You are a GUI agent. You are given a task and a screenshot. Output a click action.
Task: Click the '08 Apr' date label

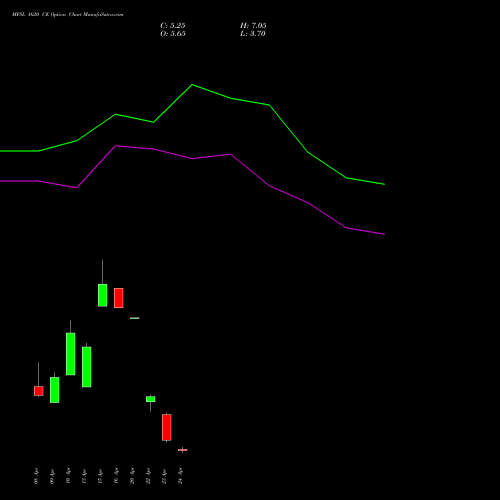[36, 476]
